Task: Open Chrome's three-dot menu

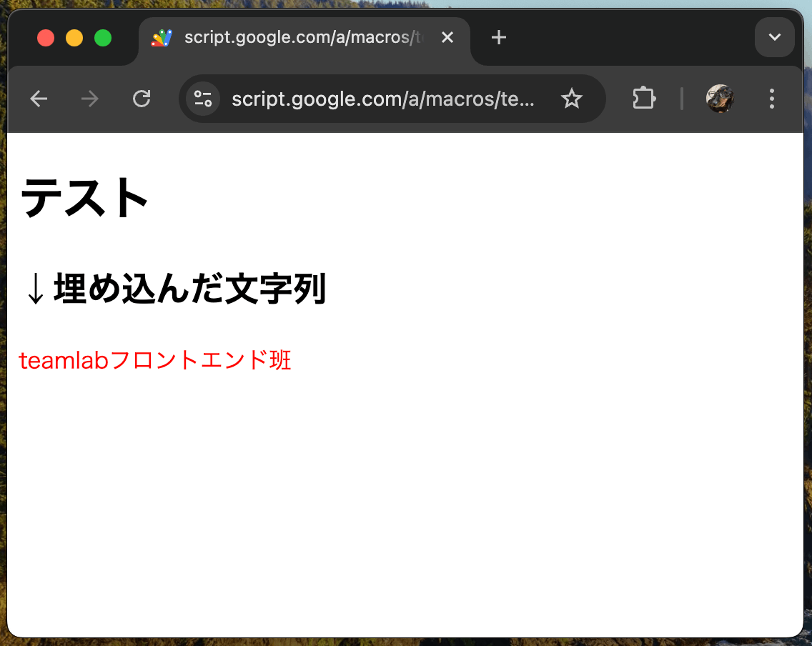Action: (x=771, y=99)
